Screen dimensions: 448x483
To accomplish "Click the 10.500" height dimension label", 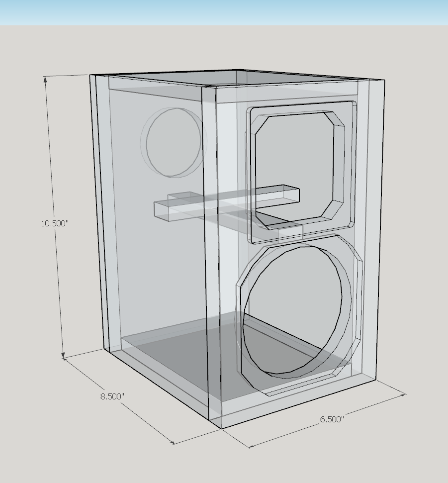I will (54, 223).
